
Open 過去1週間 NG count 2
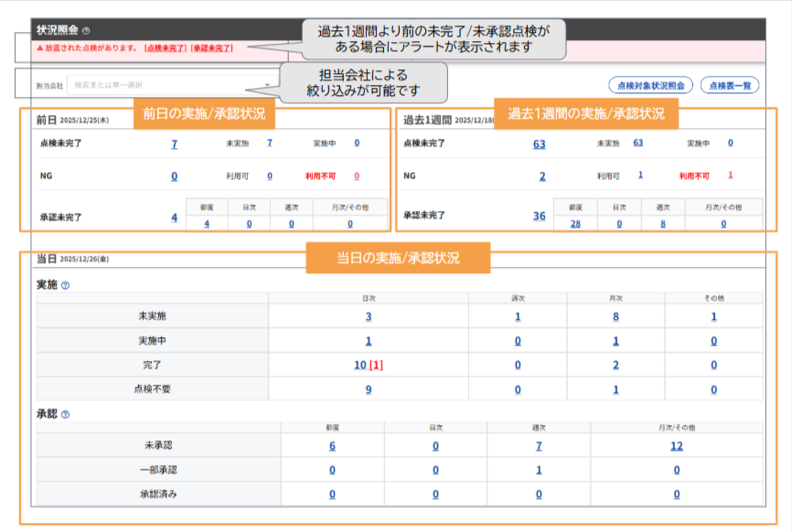(x=541, y=176)
